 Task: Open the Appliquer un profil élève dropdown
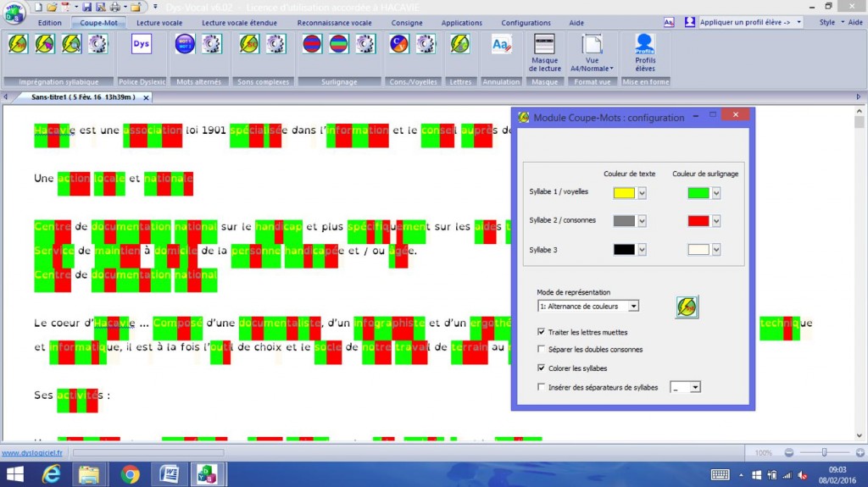point(798,22)
